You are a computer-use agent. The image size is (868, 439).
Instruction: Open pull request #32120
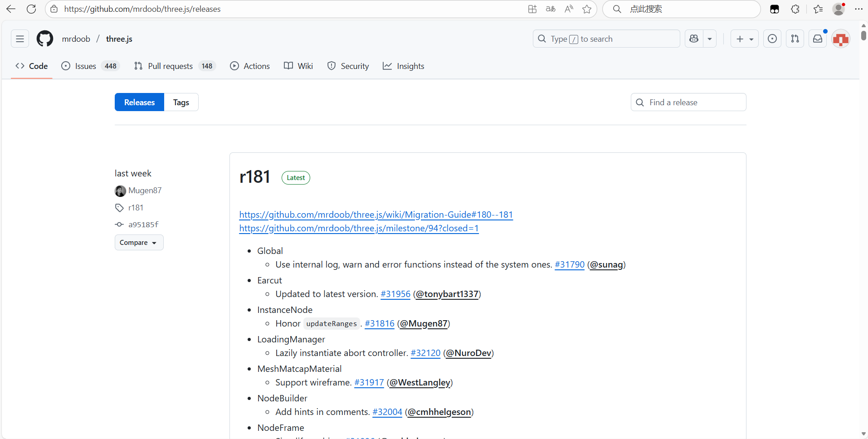[425, 353]
